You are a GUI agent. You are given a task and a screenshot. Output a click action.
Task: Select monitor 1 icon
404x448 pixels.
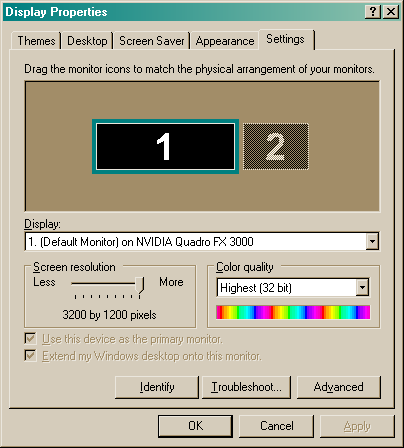pyautogui.click(x=165, y=146)
